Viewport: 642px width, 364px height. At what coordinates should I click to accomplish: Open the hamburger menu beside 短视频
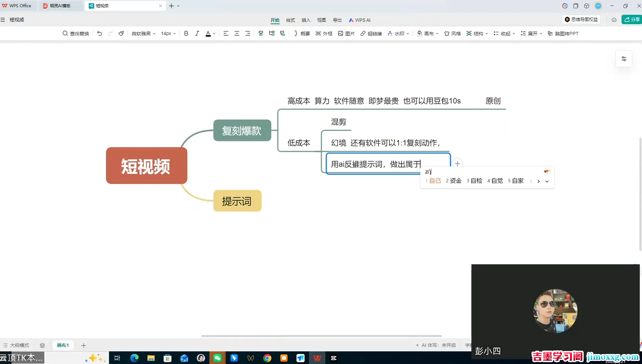point(3,20)
